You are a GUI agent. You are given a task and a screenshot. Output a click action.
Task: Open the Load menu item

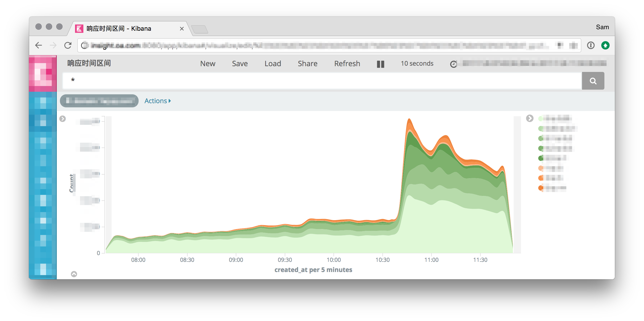273,64
